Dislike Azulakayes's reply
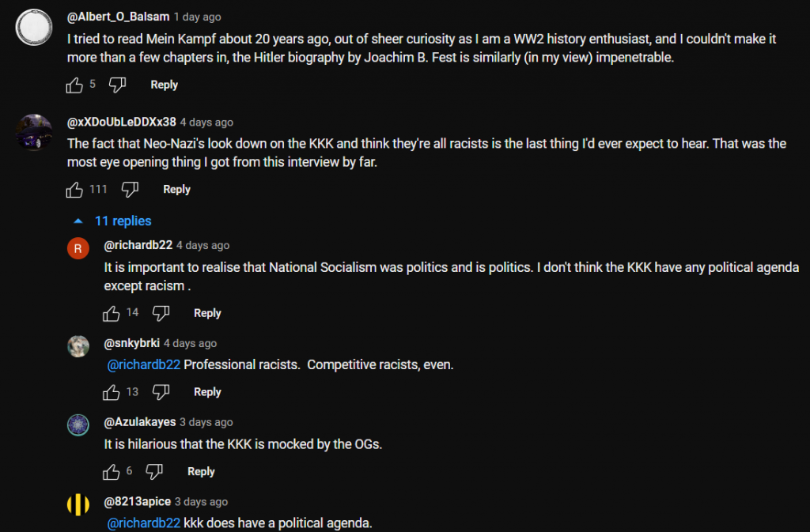This screenshot has width=810, height=532. (x=154, y=472)
